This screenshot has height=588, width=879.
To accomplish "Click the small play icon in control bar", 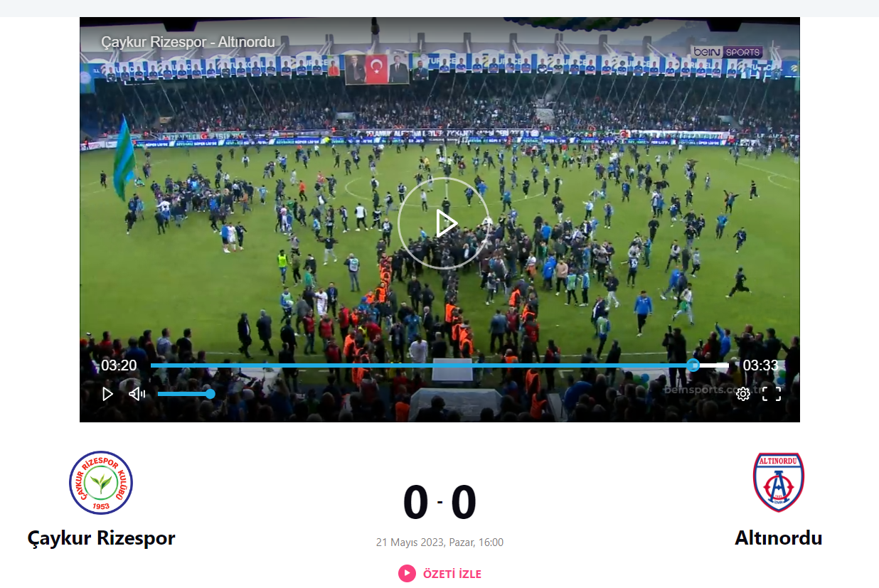I will (x=107, y=394).
